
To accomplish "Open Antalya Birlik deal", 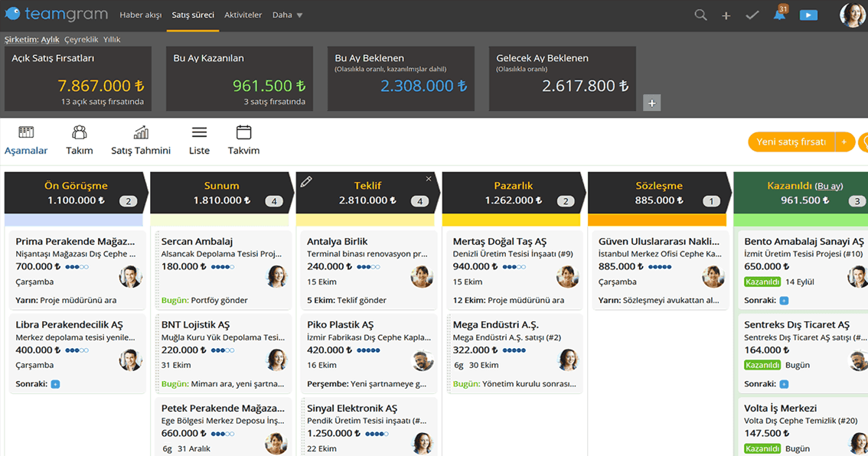I will [337, 241].
